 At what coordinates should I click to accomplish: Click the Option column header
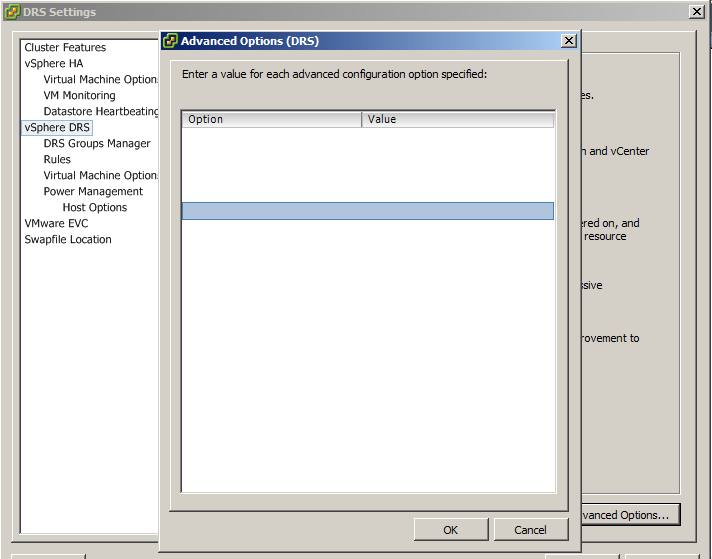[x=272, y=119]
